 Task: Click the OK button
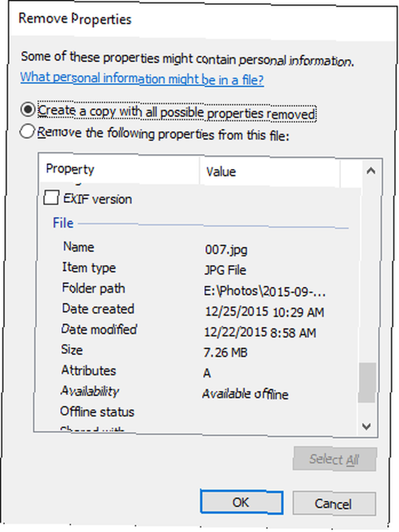pyautogui.click(x=241, y=502)
